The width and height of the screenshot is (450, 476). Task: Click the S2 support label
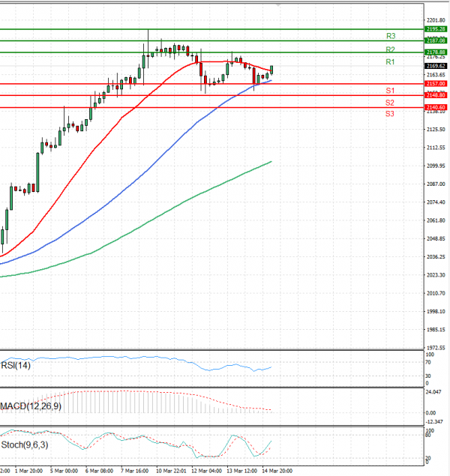pos(390,103)
